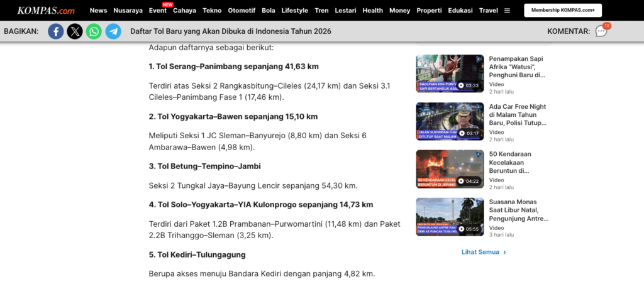This screenshot has height=284, width=644.
Task: Open 'Penampakan Sapi Afrika Watusi' headline
Action: pos(516,67)
